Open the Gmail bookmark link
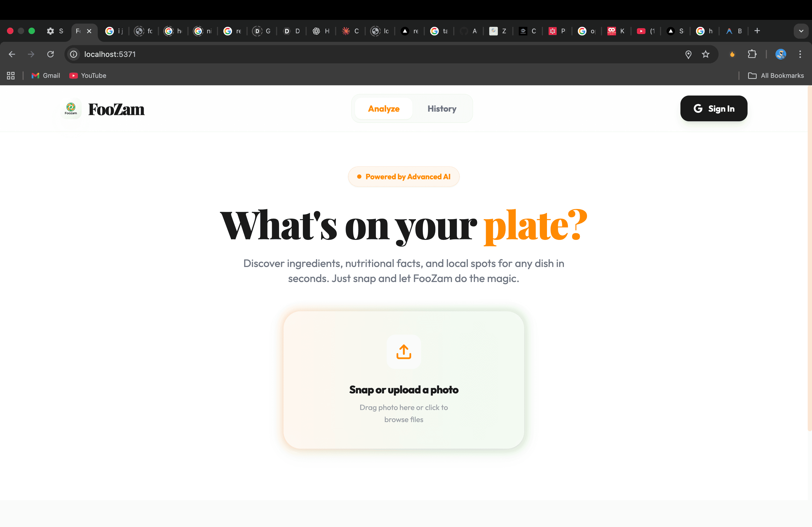 coord(46,76)
